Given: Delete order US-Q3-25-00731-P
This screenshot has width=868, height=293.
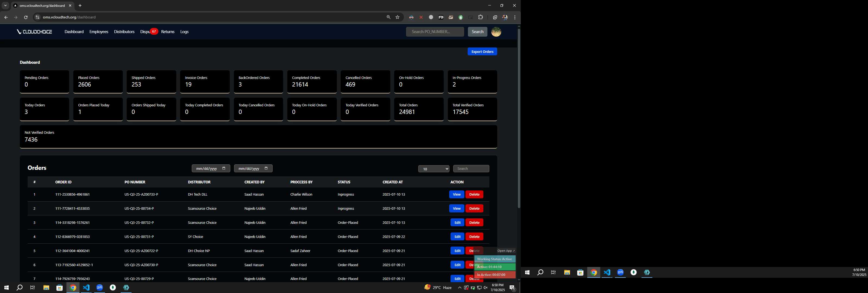Looking at the screenshot, I should pos(474,237).
